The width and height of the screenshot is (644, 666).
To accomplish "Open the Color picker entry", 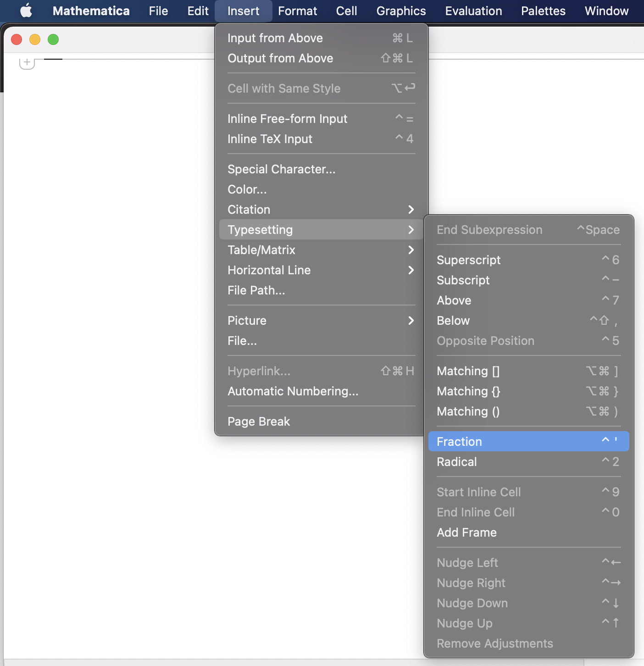I will (322, 189).
